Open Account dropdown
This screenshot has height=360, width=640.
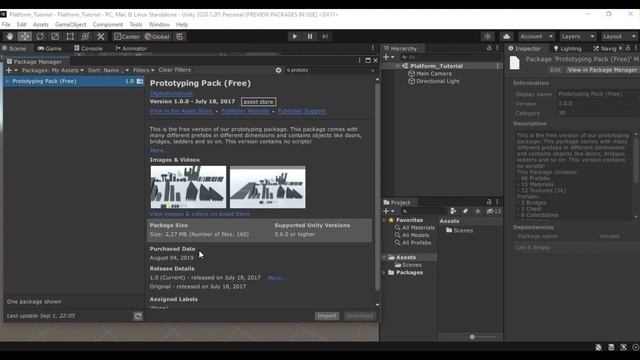[536, 36]
